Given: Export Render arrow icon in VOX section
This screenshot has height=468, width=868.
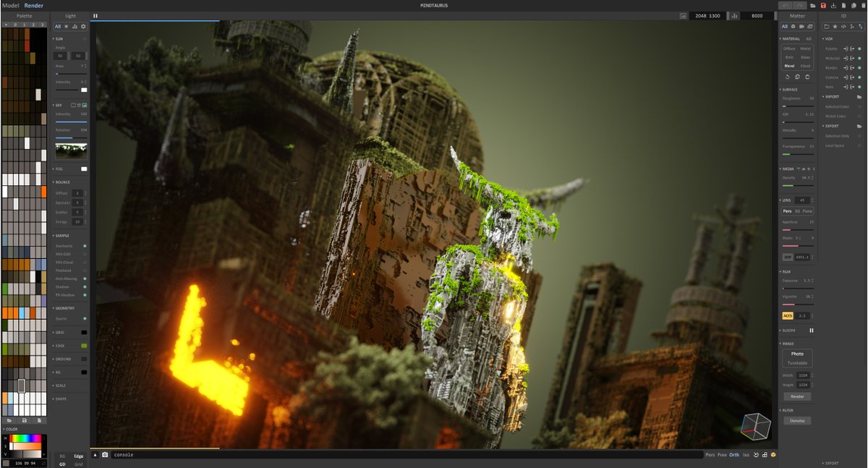Looking at the screenshot, I should (853, 67).
